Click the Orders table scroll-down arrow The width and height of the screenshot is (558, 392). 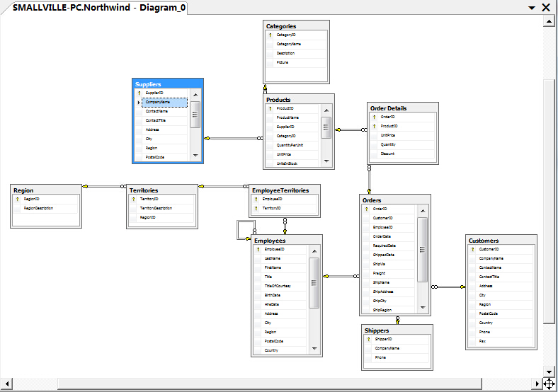(x=423, y=307)
